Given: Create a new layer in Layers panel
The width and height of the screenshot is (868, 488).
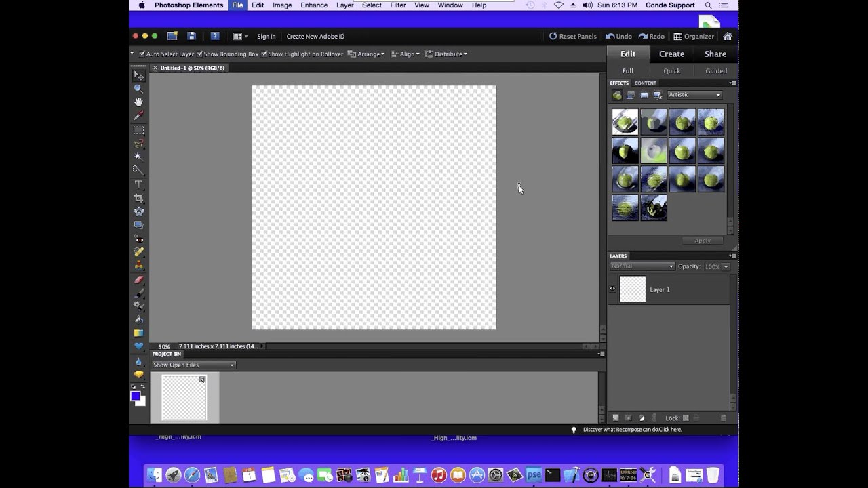Looking at the screenshot, I should [616, 418].
